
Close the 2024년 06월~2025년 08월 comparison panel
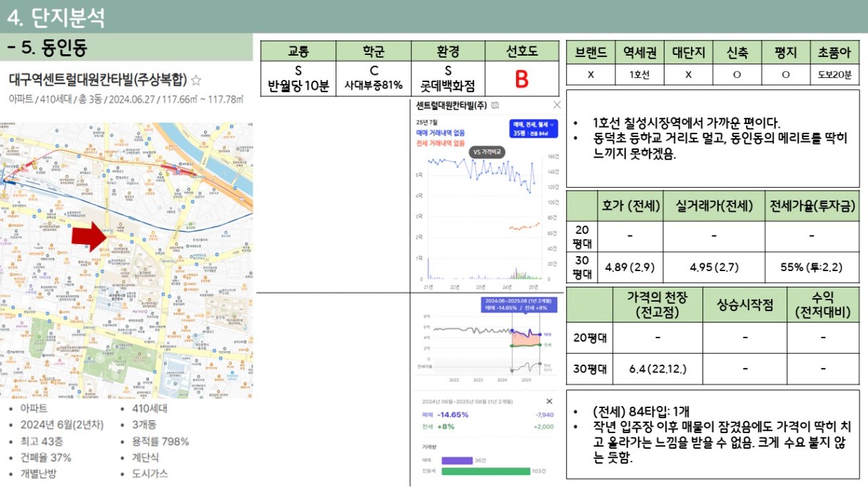tap(549, 402)
